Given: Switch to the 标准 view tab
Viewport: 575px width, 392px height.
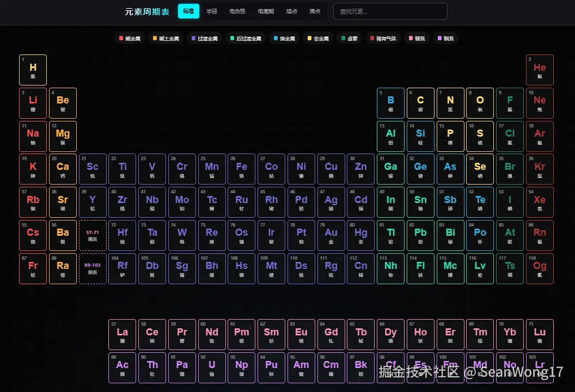Looking at the screenshot, I should 188,11.
